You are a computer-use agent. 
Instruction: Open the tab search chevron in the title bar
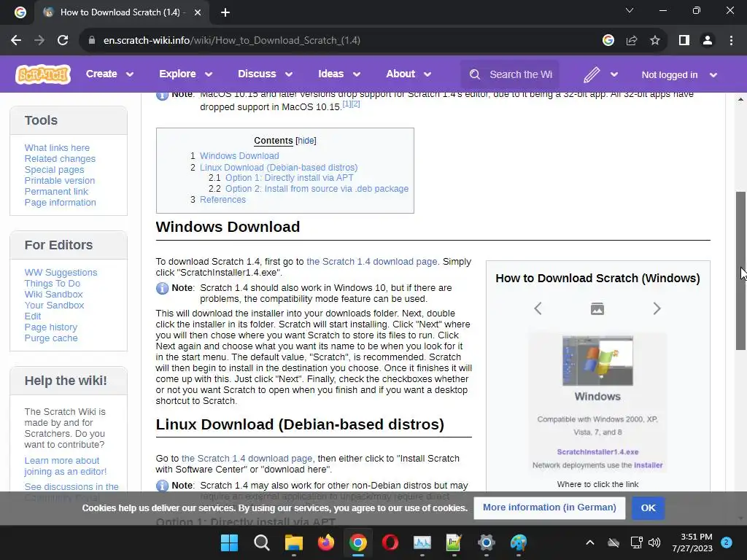coord(630,10)
